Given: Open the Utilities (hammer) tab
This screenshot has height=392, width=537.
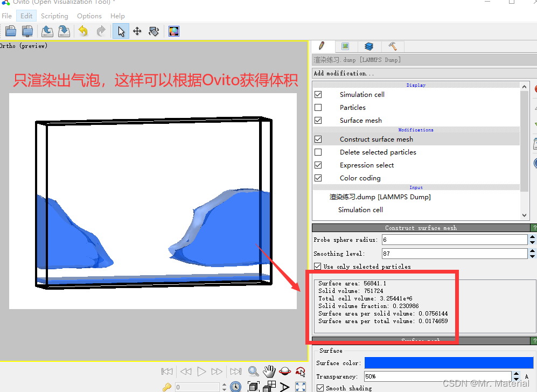Looking at the screenshot, I should (393, 46).
